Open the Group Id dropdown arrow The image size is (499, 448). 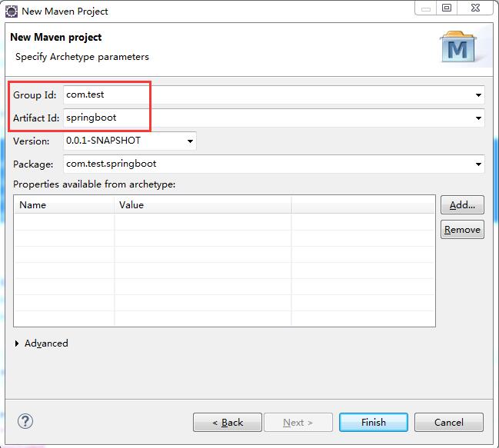click(x=478, y=95)
